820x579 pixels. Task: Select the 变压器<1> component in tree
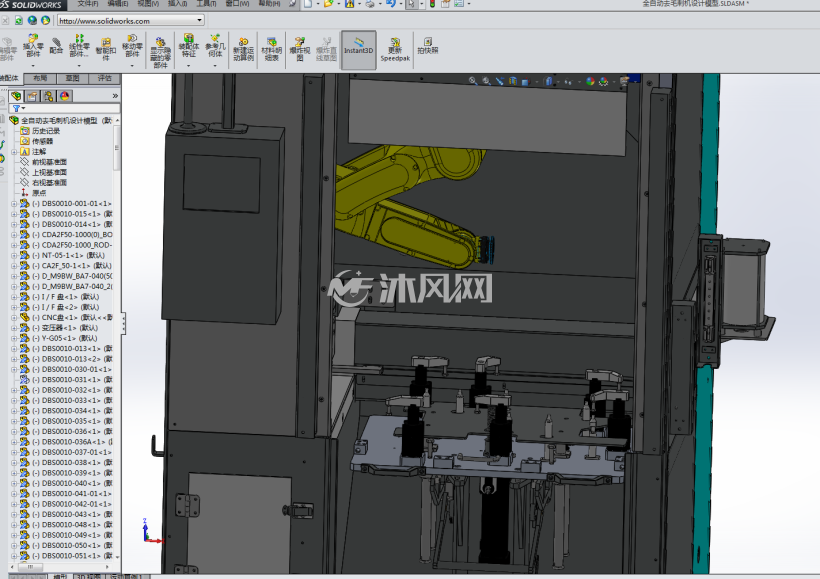click(65, 328)
